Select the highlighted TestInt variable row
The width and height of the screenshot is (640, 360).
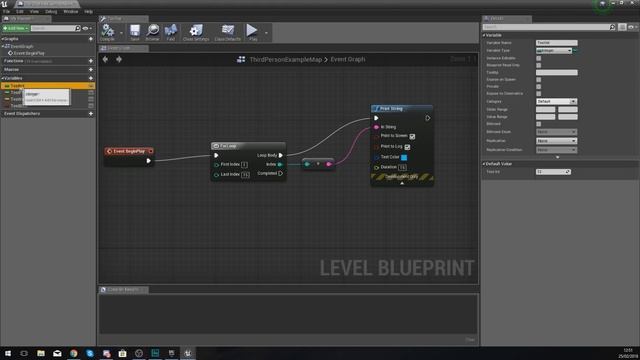coord(48,86)
